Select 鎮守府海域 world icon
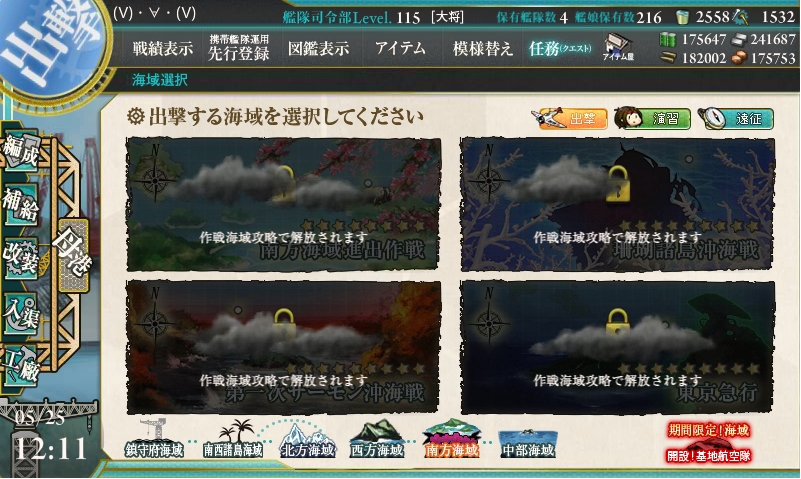The width and height of the screenshot is (801, 479). 154,438
